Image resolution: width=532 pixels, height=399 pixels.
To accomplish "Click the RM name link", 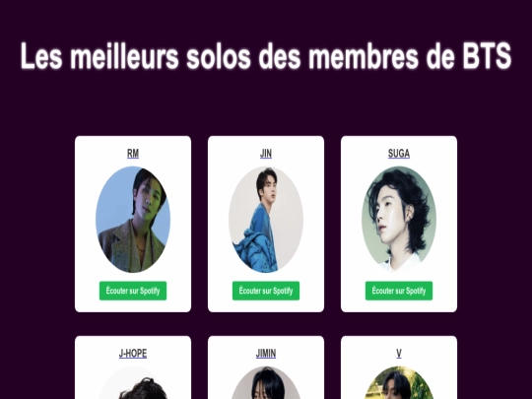I will point(133,154).
